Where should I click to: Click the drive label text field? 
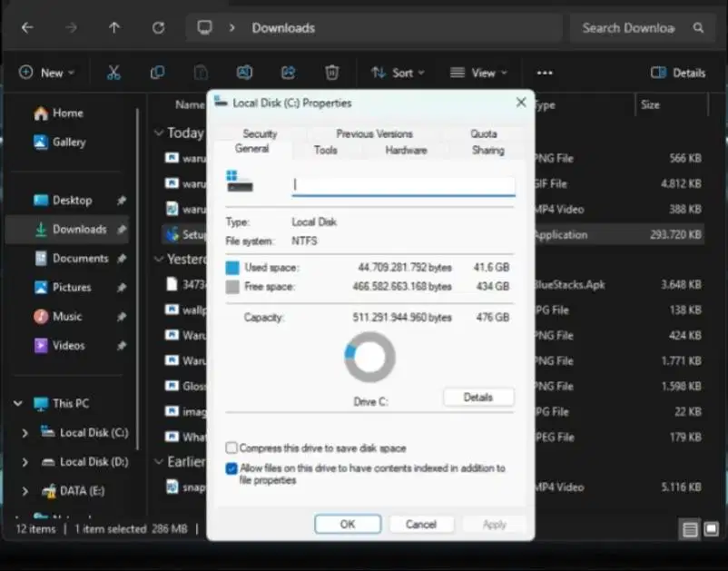pyautogui.click(x=403, y=185)
